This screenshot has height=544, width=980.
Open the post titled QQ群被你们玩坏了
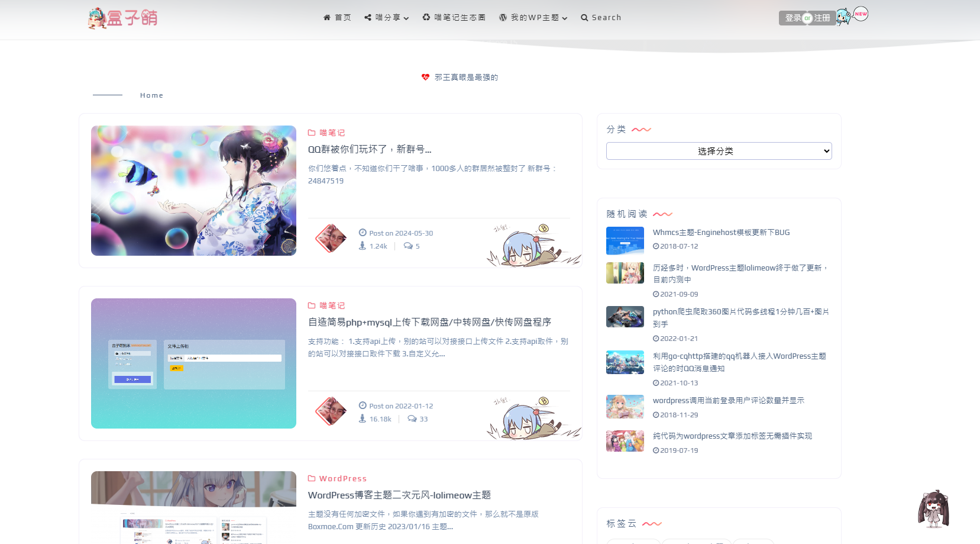coord(370,149)
